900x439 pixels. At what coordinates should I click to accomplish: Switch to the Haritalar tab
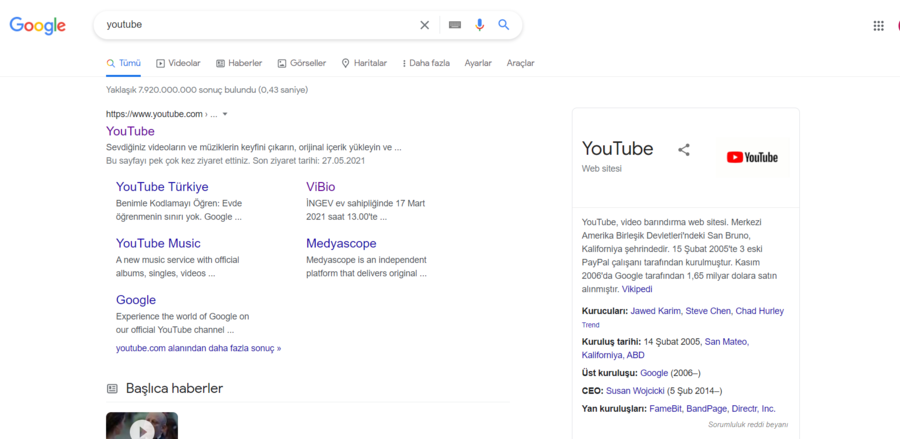pos(364,63)
